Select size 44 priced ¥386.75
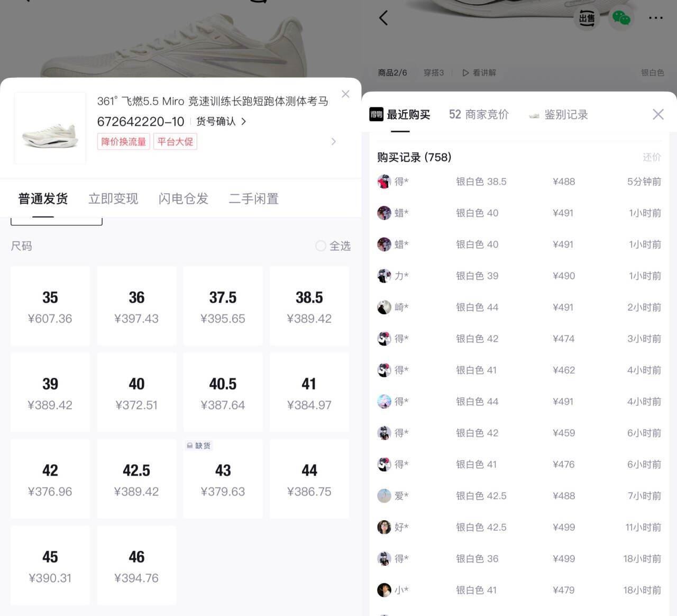 tap(309, 478)
